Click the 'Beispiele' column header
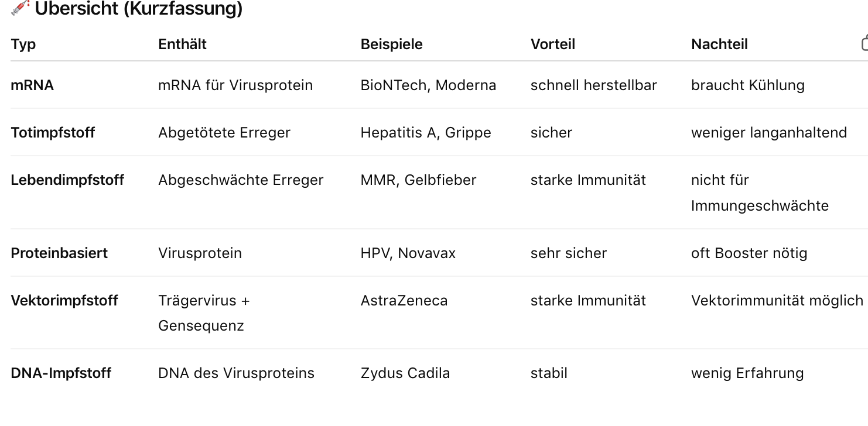868x426 pixels. click(391, 44)
